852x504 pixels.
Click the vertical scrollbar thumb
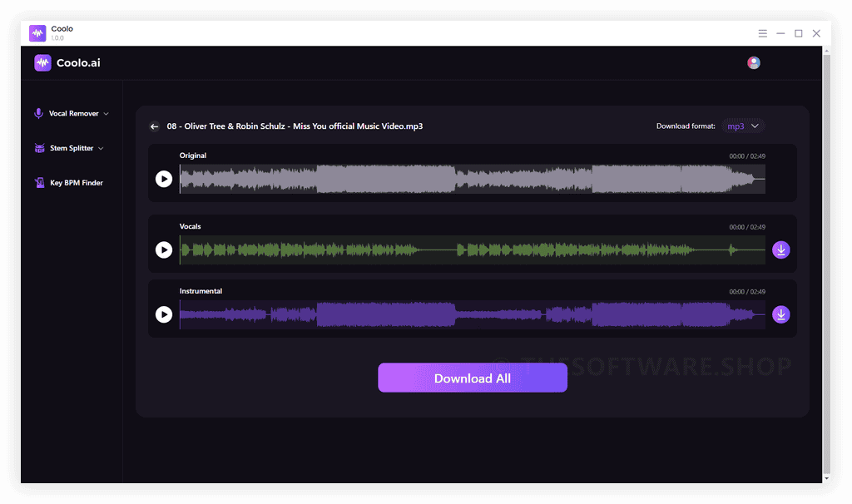coord(826,264)
